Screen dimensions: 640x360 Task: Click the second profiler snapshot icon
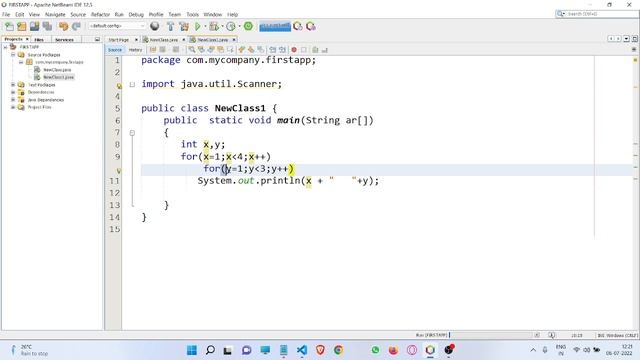point(311,27)
